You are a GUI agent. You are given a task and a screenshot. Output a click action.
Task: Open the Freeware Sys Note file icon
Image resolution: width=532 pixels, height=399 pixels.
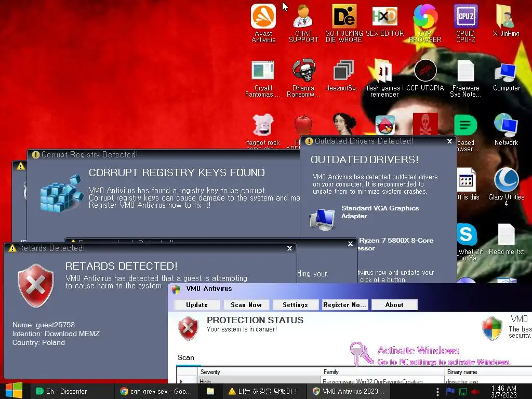pos(465,78)
